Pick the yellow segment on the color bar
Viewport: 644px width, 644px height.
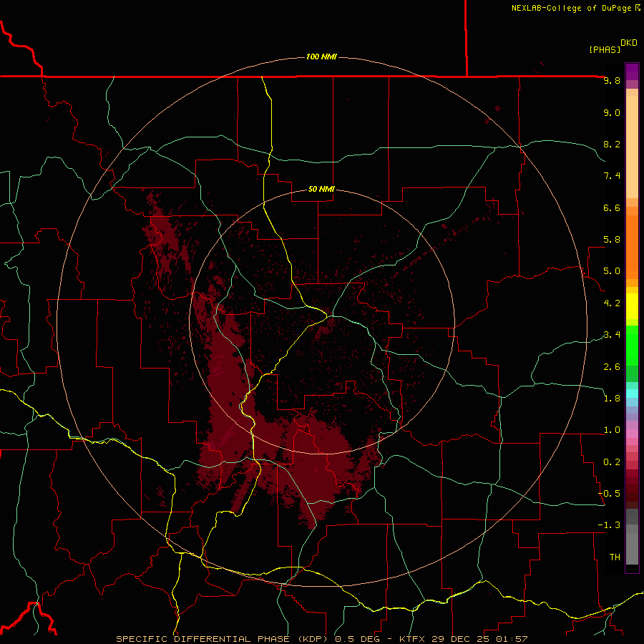click(632, 306)
